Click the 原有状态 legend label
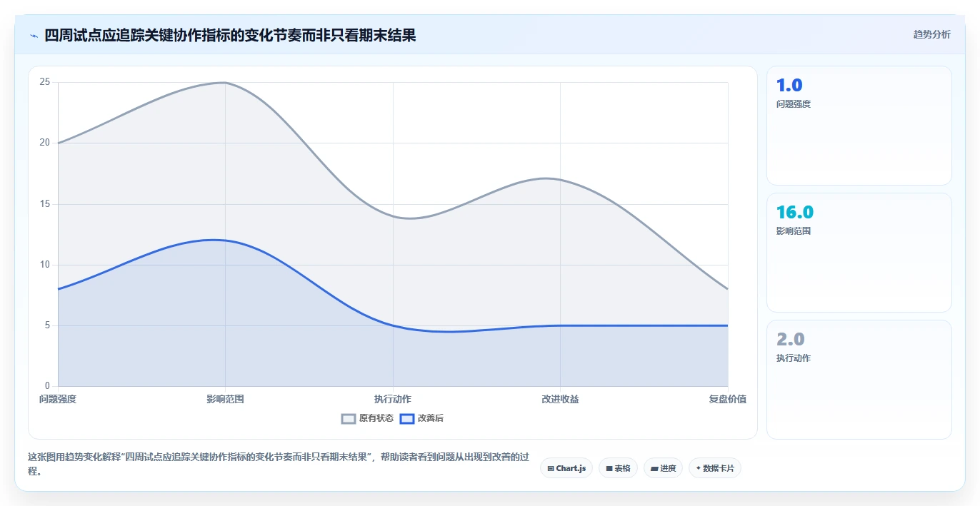Screen dimensions: 980x506 pos(376,418)
